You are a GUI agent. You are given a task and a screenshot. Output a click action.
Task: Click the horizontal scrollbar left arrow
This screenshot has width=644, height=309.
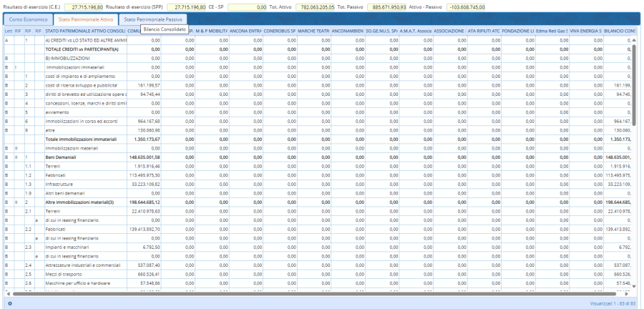(8, 293)
